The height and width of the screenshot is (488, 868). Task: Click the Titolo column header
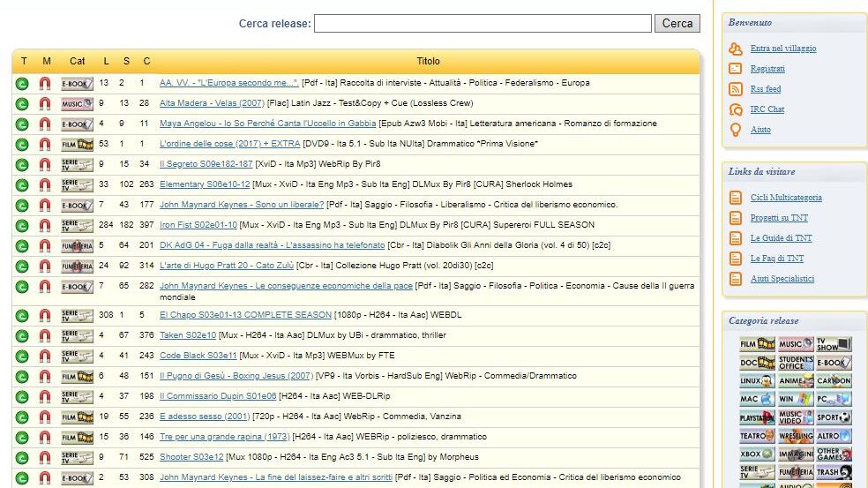pyautogui.click(x=428, y=61)
